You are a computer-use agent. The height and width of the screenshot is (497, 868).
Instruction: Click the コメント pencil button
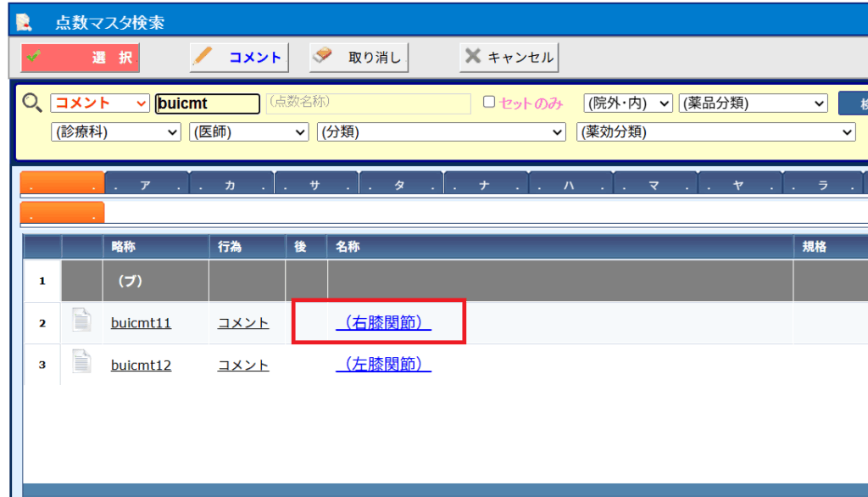point(239,57)
